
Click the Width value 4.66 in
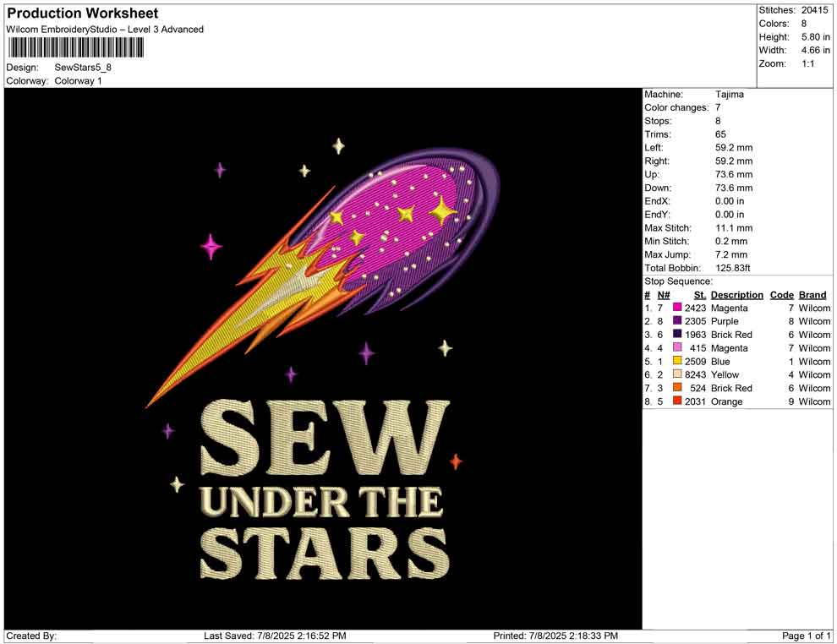coord(815,50)
